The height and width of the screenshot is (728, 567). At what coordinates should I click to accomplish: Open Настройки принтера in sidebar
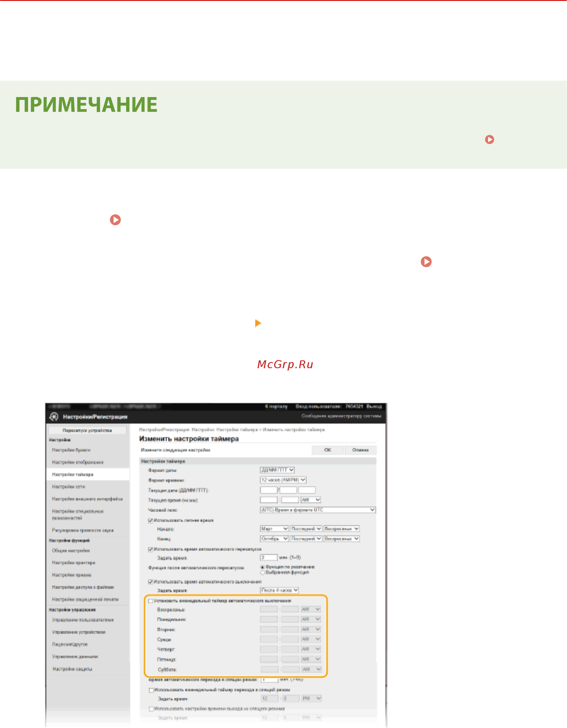[73, 563]
